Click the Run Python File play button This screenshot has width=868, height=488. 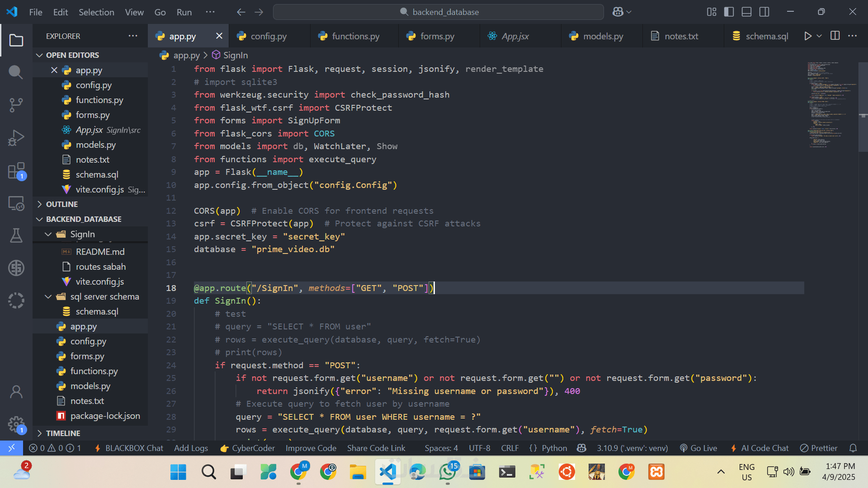[x=808, y=36]
